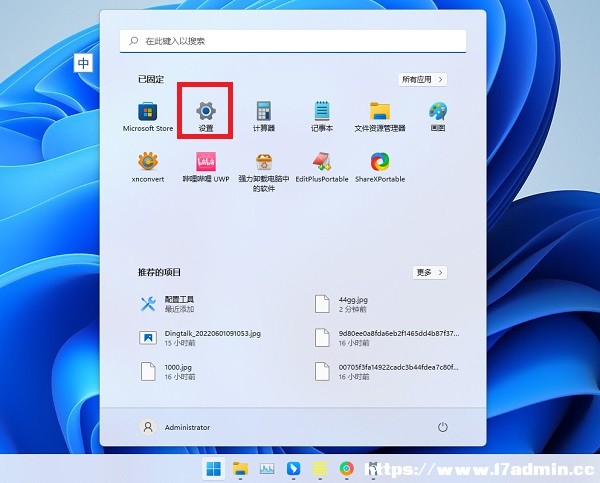
Task: Open the Chrome browser on taskbar
Action: tap(347, 468)
